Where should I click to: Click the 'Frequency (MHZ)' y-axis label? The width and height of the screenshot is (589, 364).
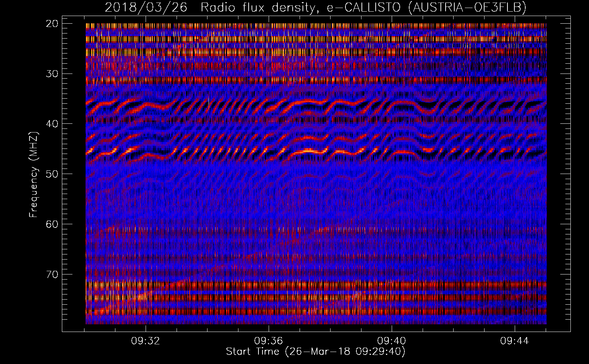33,174
